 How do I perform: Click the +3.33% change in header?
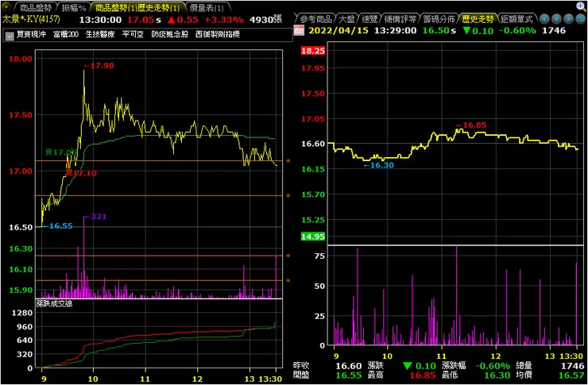[x=223, y=20]
